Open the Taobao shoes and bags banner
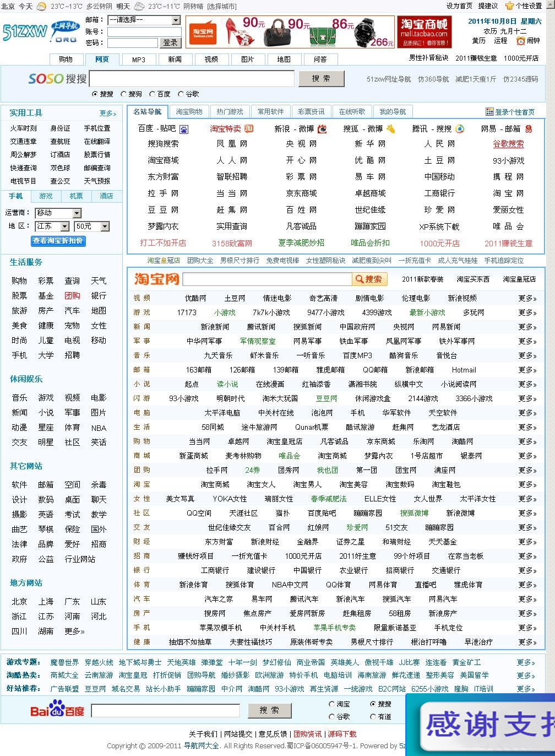The width and height of the screenshot is (555, 756). (x=290, y=32)
